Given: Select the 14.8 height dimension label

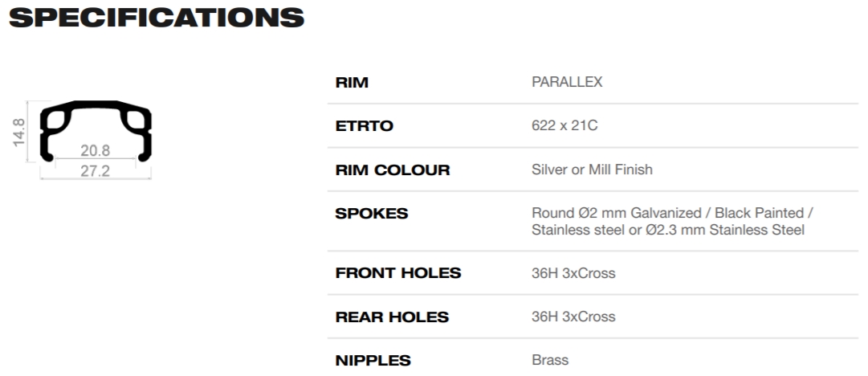Looking at the screenshot, I should pyautogui.click(x=18, y=132).
